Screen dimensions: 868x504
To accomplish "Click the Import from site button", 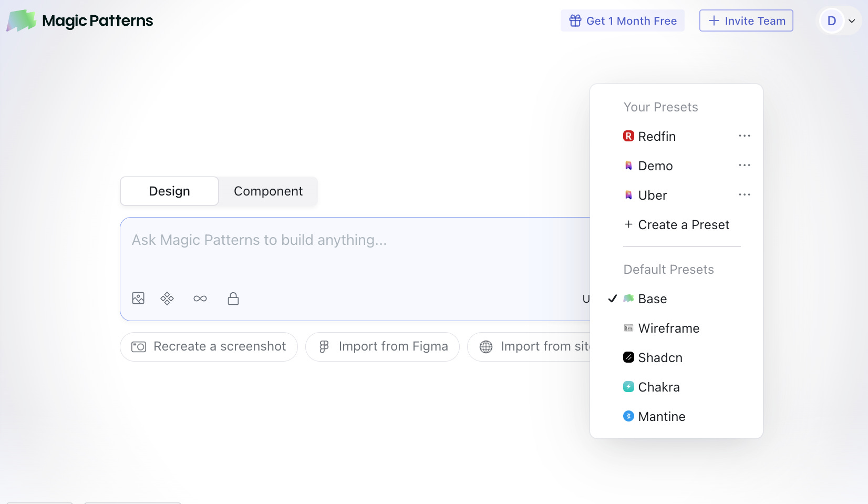I will (529, 346).
